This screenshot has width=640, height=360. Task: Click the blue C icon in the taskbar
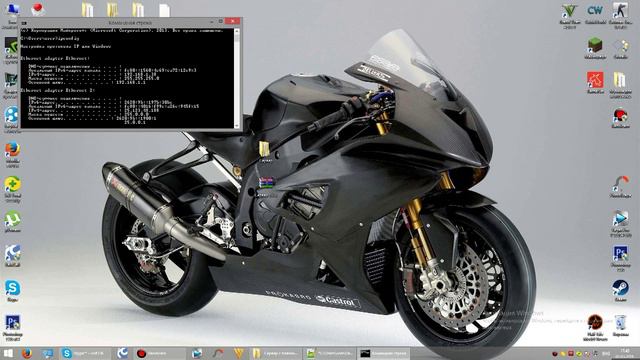click(x=122, y=353)
